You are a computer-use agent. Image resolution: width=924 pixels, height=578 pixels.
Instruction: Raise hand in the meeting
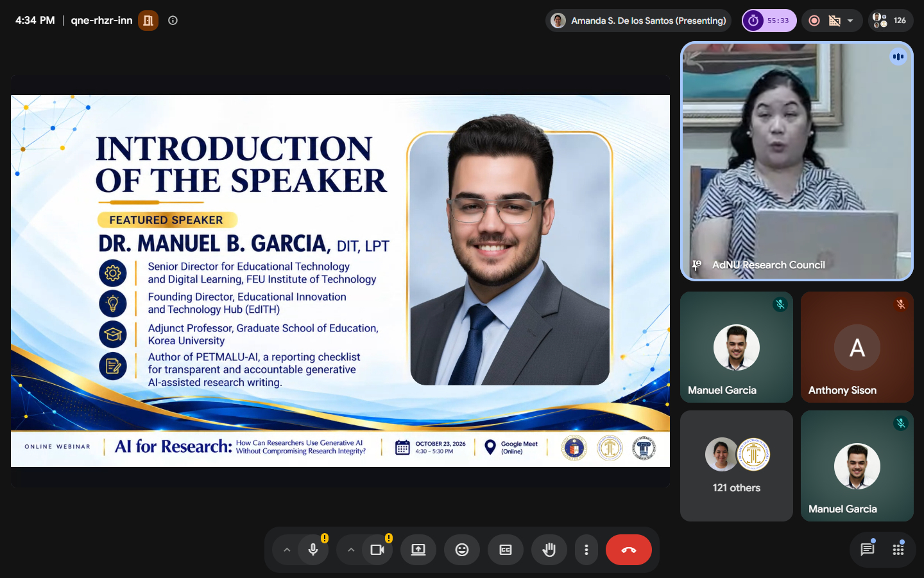pos(549,550)
